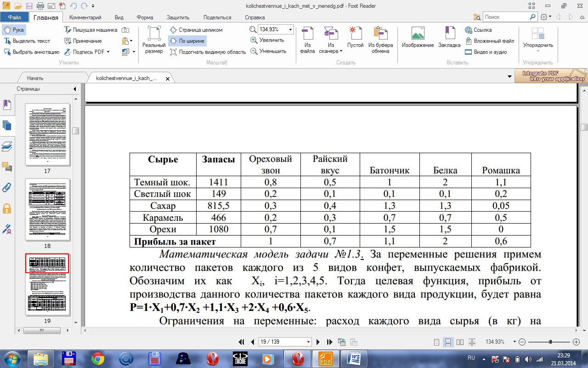Switch to the Комментарий tab
Screen dimensions: 588x368
point(85,17)
